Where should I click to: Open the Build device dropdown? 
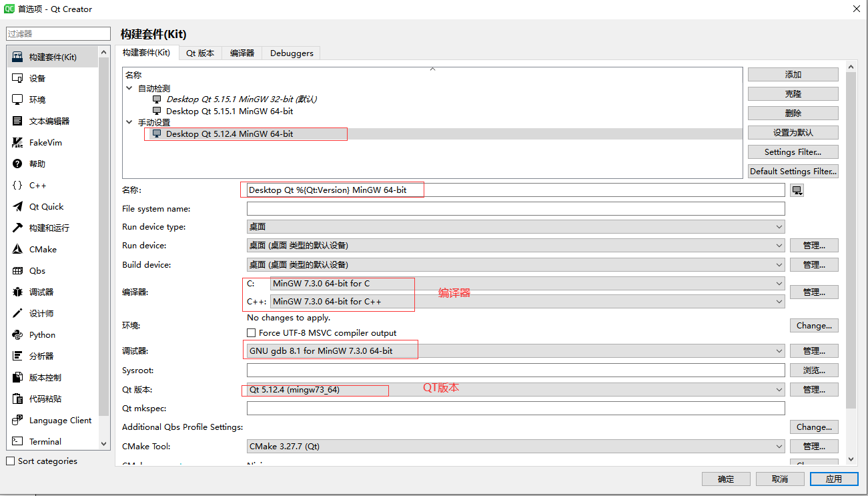click(x=516, y=264)
